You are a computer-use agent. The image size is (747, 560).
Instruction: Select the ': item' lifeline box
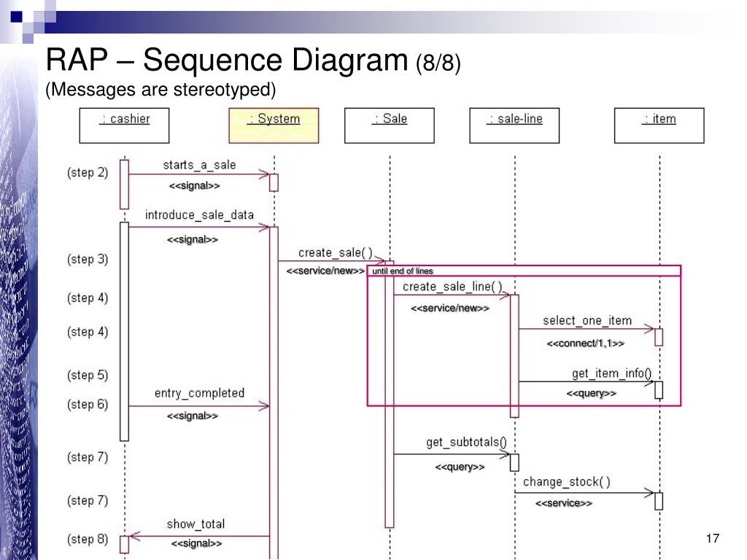659,125
